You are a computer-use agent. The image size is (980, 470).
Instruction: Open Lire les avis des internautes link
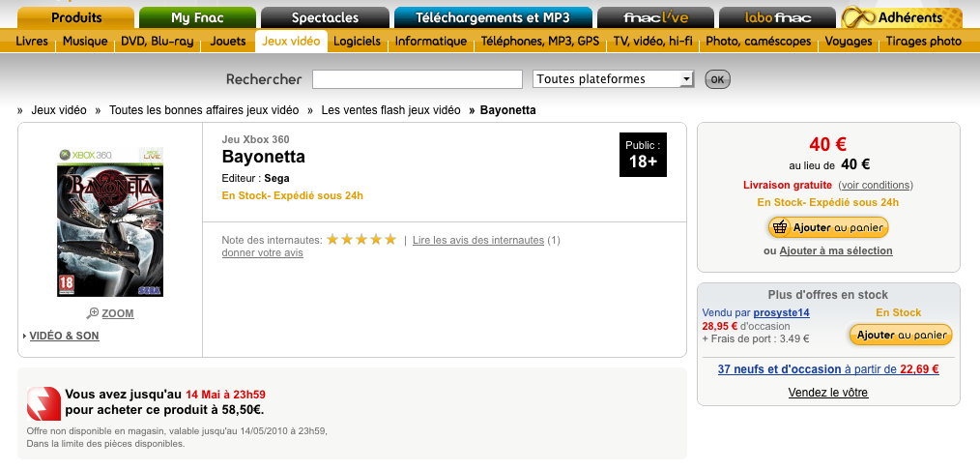click(477, 240)
